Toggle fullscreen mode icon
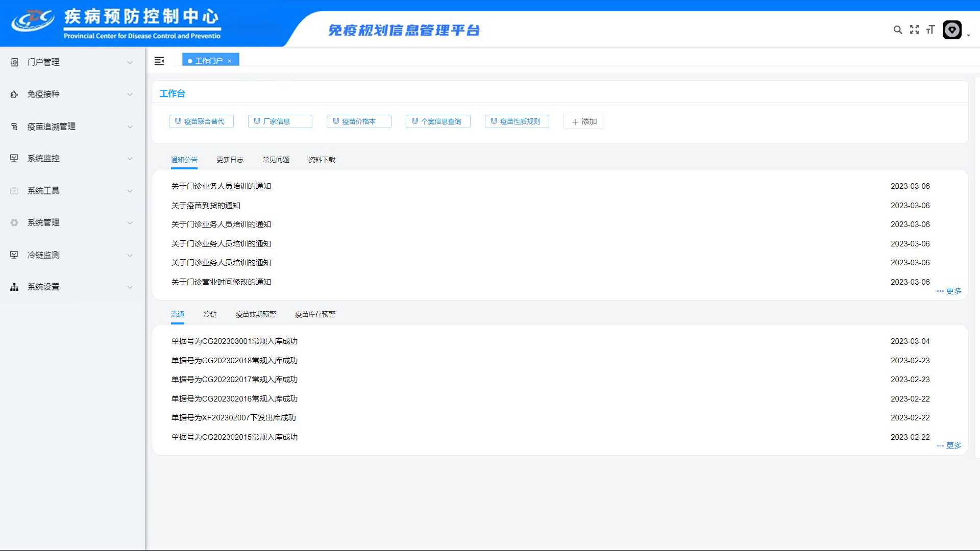The height and width of the screenshot is (551, 980). (x=914, y=30)
